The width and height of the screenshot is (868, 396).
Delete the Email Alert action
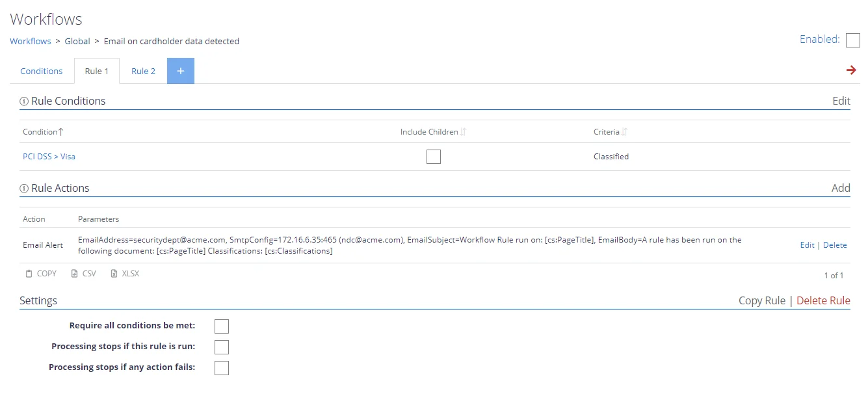(x=835, y=245)
